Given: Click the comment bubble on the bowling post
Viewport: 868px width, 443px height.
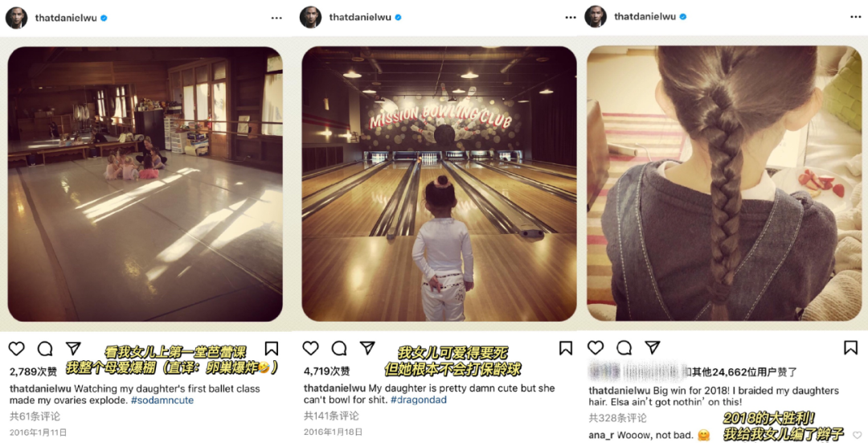Looking at the screenshot, I should (339, 348).
